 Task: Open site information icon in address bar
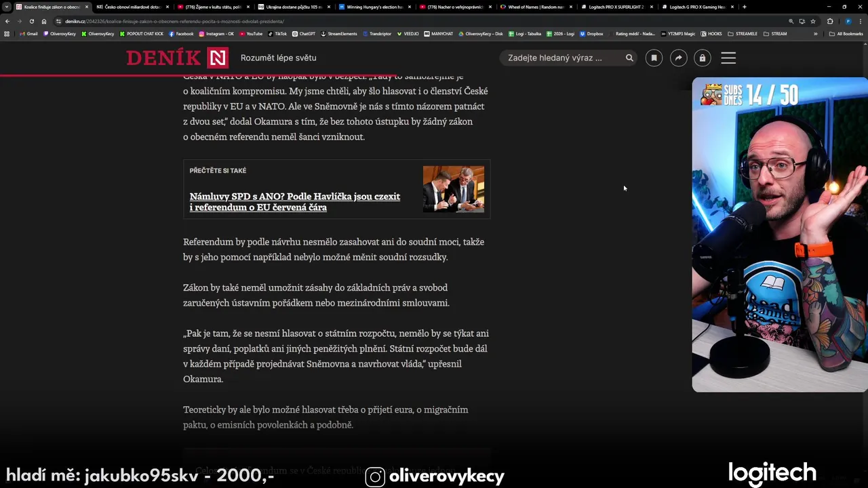point(59,21)
